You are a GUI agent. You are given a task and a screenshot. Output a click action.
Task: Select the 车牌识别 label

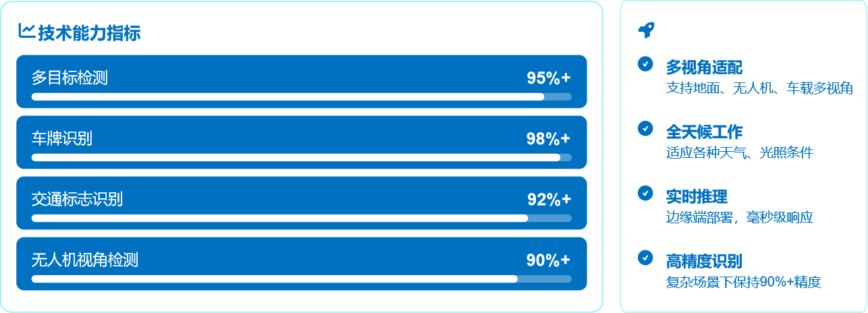[62, 139]
